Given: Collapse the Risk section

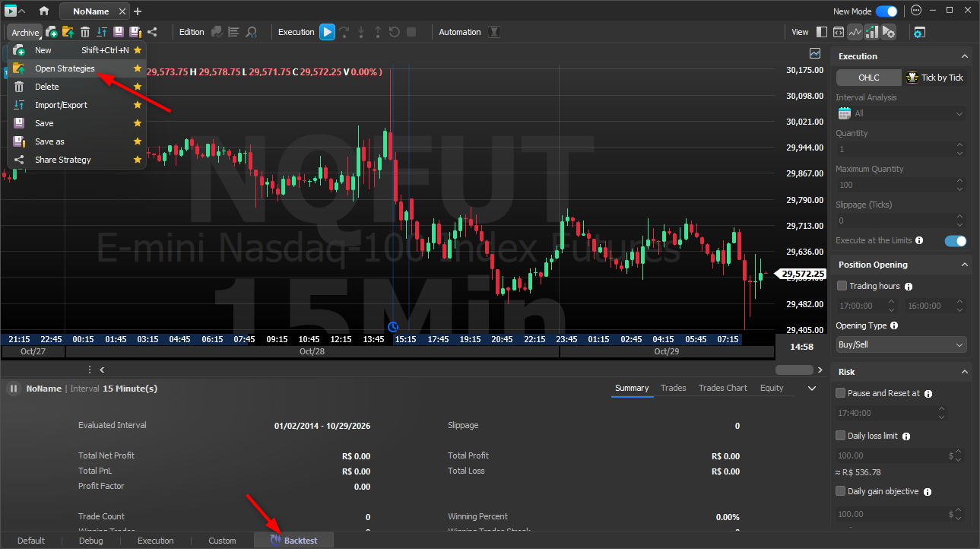Looking at the screenshot, I should (x=965, y=372).
